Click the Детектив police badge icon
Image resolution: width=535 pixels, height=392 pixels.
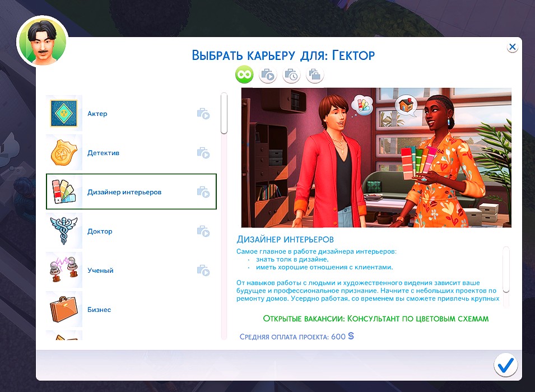pos(64,152)
